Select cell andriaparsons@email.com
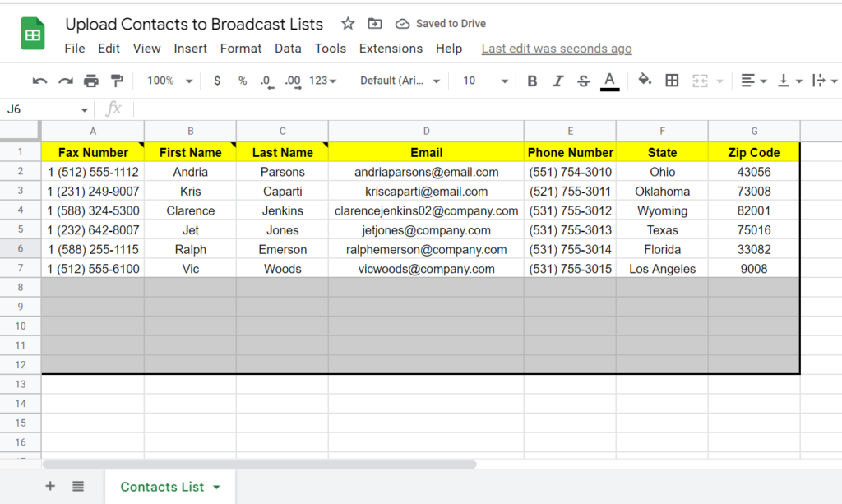 [x=426, y=172]
